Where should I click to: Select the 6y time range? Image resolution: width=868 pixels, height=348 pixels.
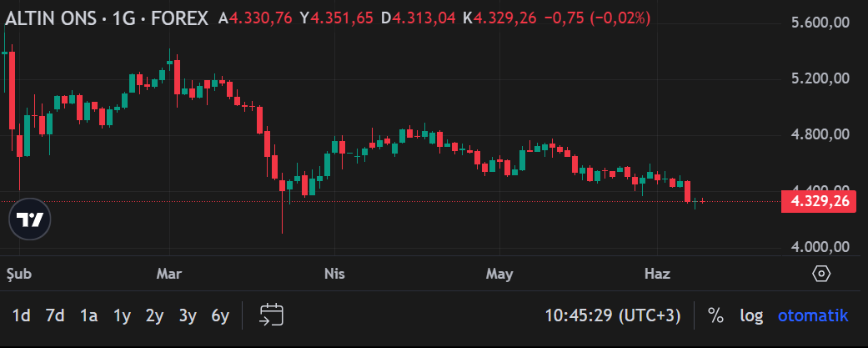(x=220, y=315)
